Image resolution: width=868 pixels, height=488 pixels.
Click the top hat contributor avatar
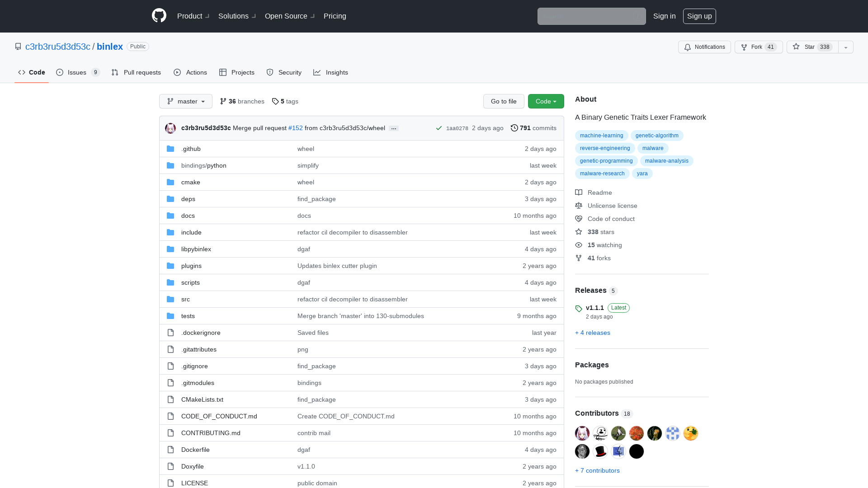pos(600,451)
